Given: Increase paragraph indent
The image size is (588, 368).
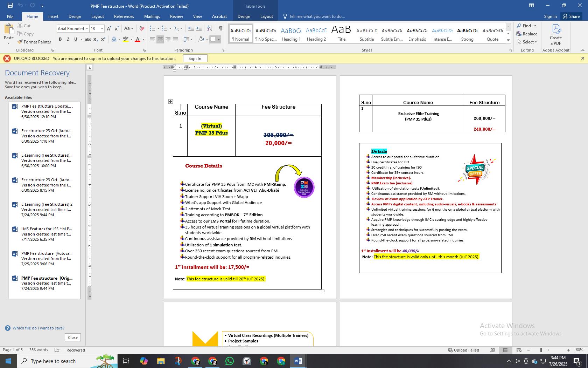Looking at the screenshot, I should (x=198, y=28).
